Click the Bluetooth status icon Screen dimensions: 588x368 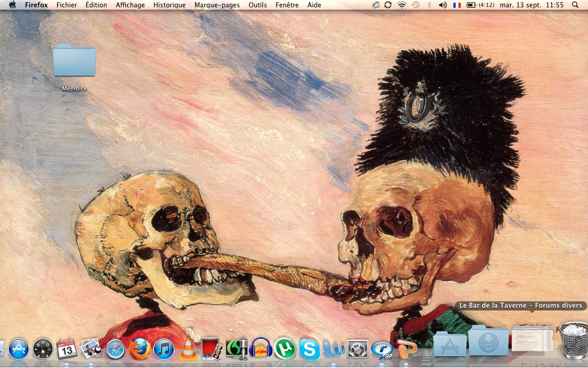[x=429, y=5]
